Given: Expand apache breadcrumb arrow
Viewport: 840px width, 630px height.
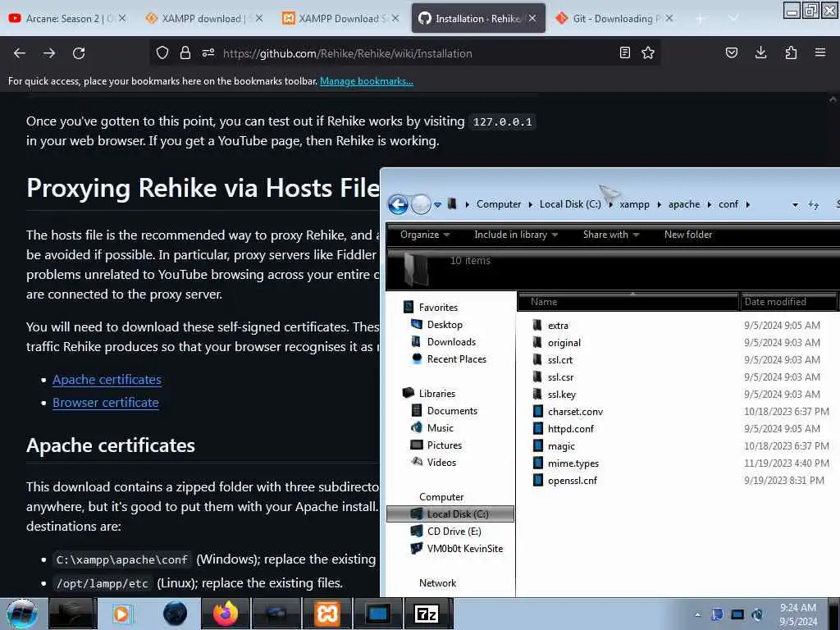Looking at the screenshot, I should tap(710, 204).
